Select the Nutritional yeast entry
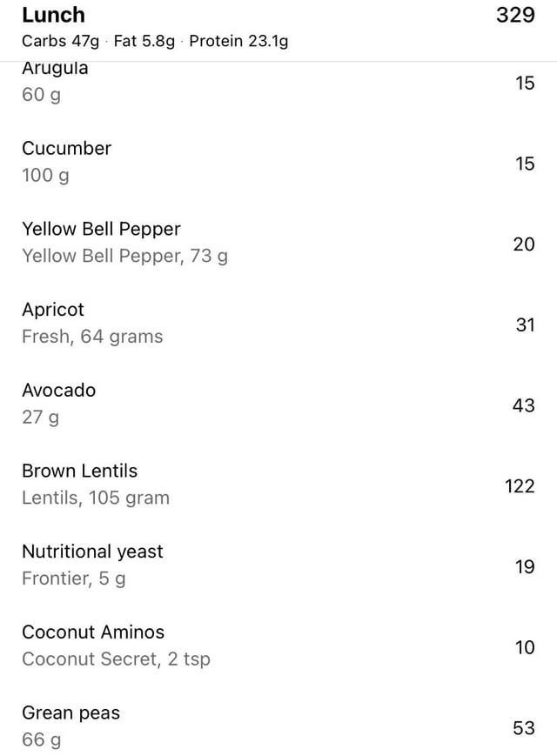 pos(92,552)
